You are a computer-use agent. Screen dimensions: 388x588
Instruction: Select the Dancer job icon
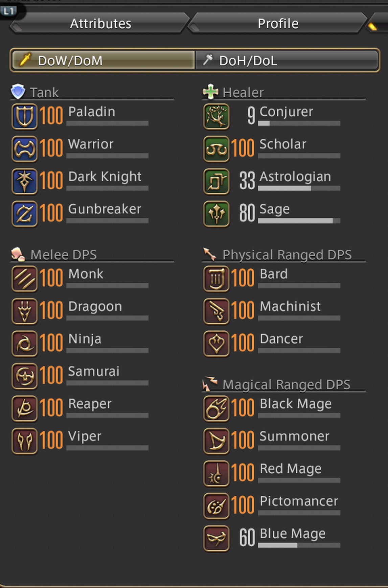pyautogui.click(x=216, y=344)
